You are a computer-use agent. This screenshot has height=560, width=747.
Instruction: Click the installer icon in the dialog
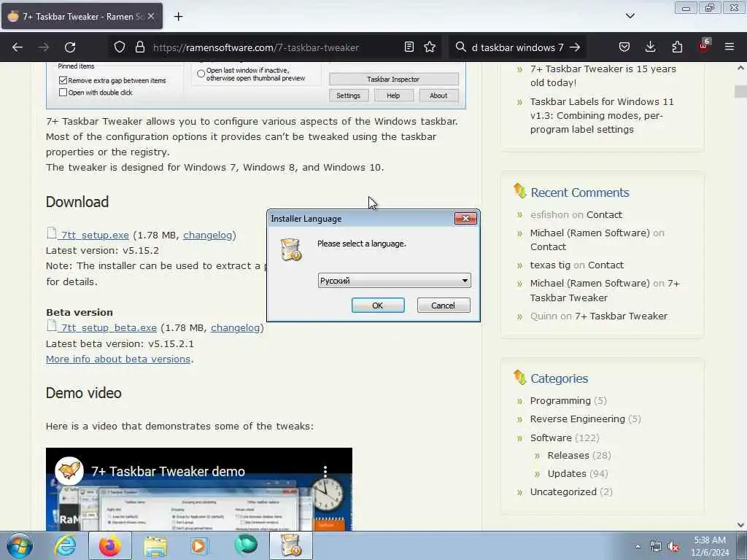290,249
